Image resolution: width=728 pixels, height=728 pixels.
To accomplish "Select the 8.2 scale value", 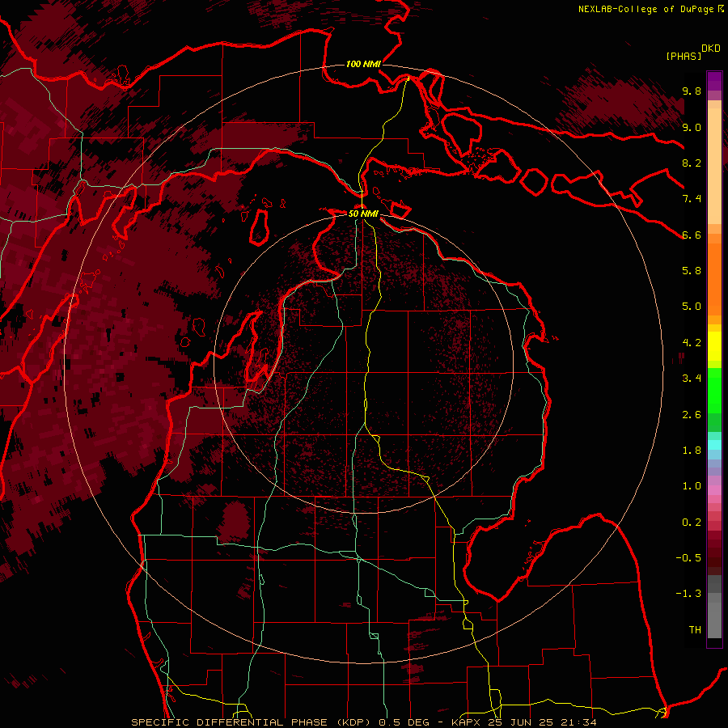I will [x=692, y=163].
